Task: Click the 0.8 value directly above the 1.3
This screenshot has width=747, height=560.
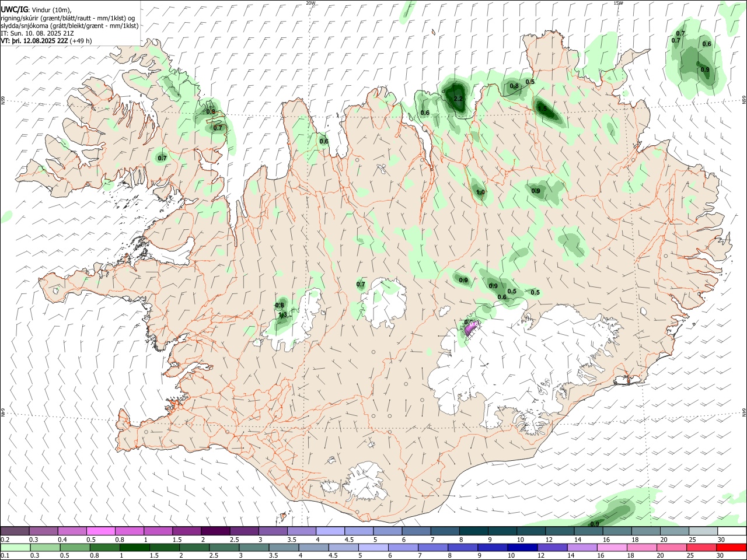Action: (x=280, y=305)
